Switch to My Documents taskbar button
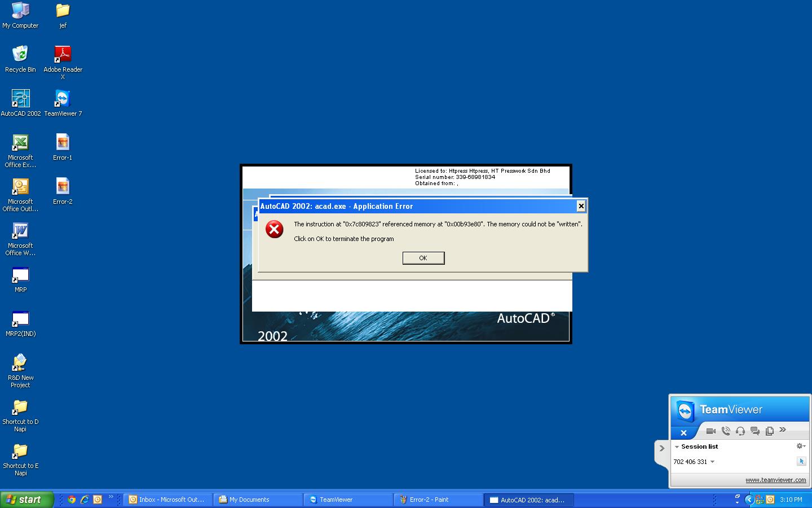Viewport: 812px width, 508px height. click(258, 500)
